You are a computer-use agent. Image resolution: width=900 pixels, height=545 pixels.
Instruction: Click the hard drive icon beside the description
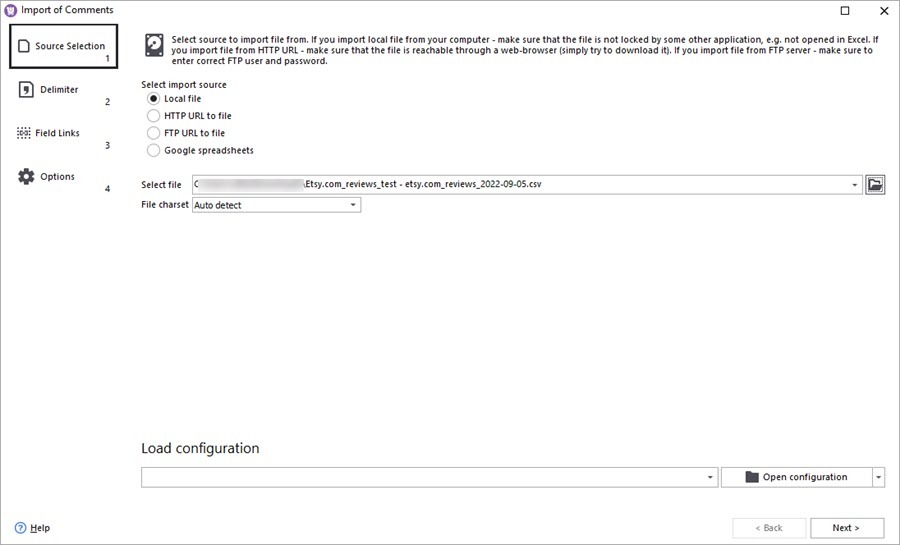pyautogui.click(x=154, y=46)
